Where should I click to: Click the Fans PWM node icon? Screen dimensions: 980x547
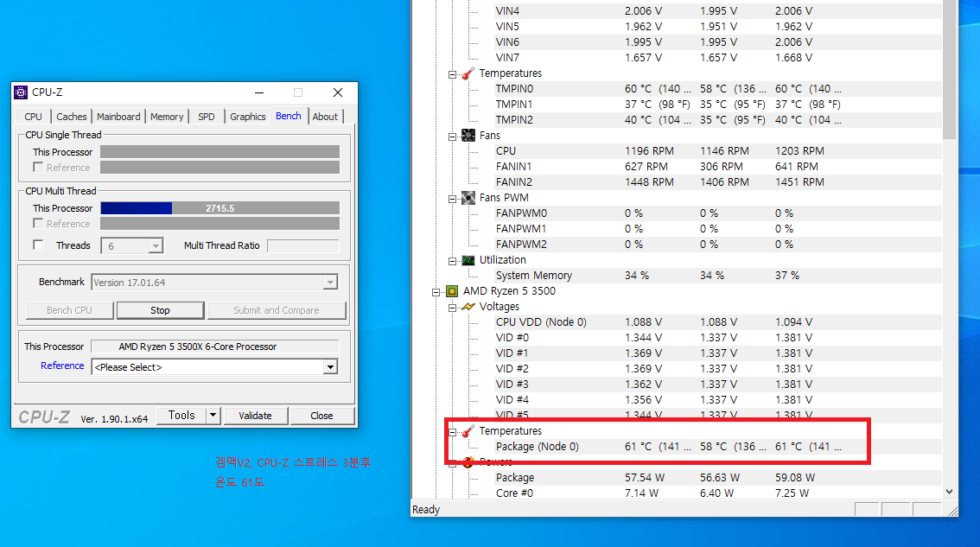pos(468,198)
